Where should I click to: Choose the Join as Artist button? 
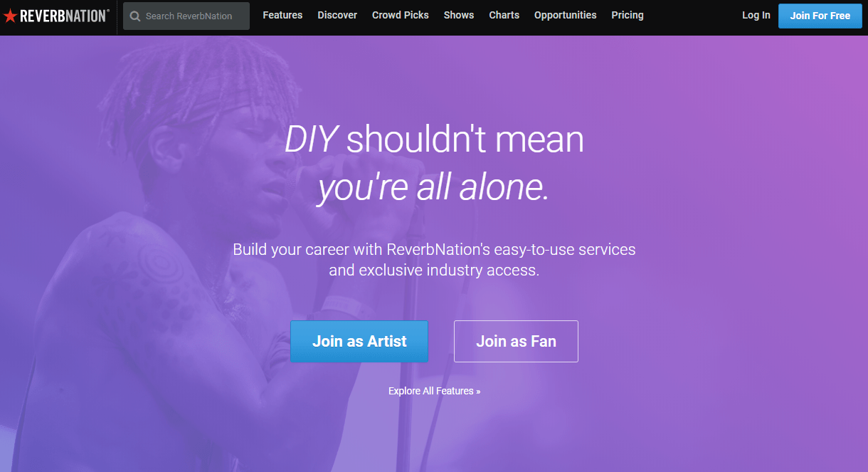(x=359, y=341)
